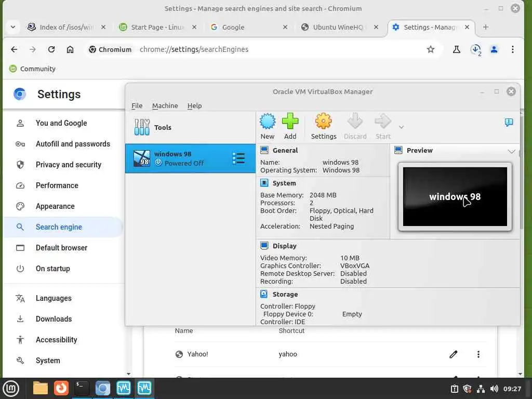Launch Firefox from the taskbar
Screen dimensions: 532x399
(x=61, y=388)
